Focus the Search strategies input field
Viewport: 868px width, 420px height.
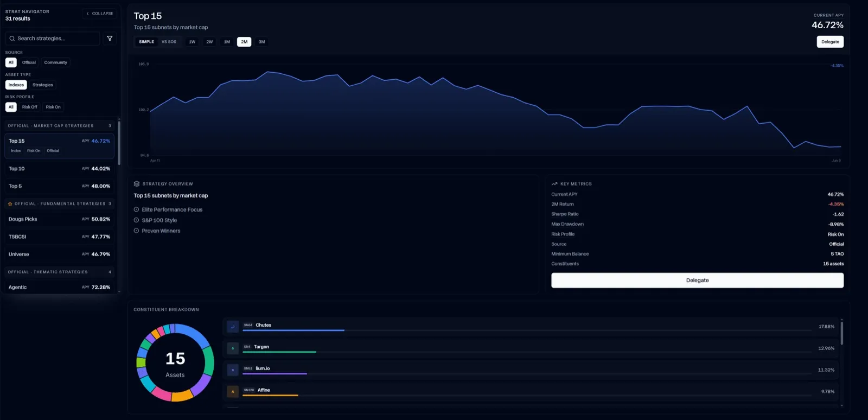pyautogui.click(x=53, y=39)
